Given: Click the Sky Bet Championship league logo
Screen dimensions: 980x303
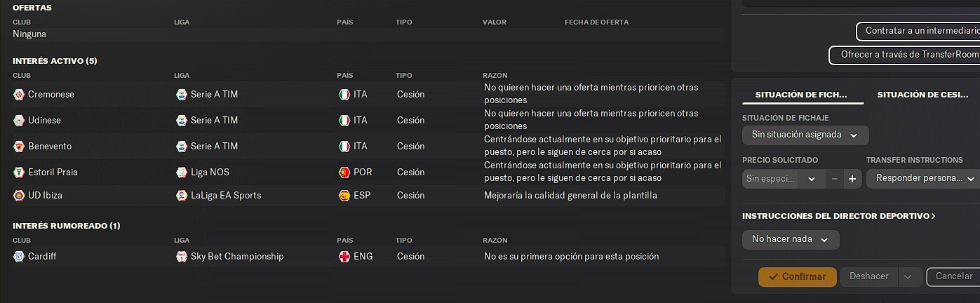Looking at the screenshot, I should 182,257.
